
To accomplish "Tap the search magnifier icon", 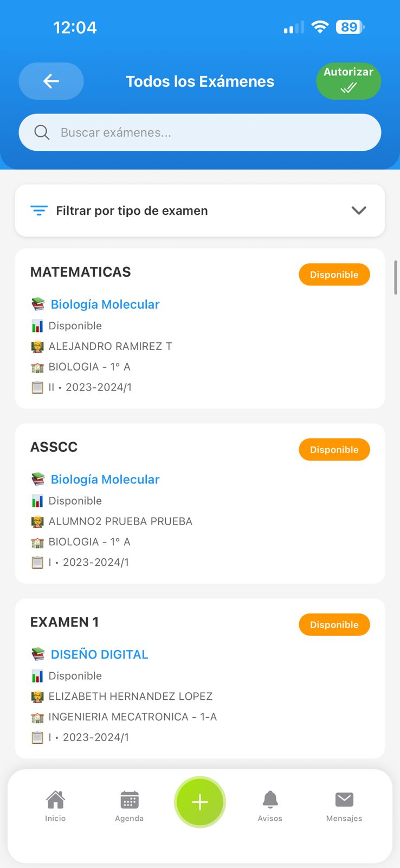I will tap(42, 132).
